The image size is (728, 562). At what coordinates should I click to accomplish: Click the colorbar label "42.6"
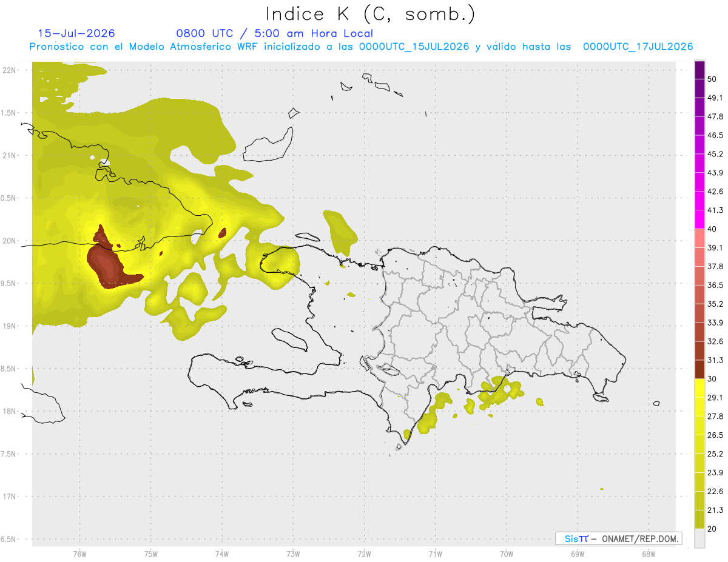click(x=716, y=192)
